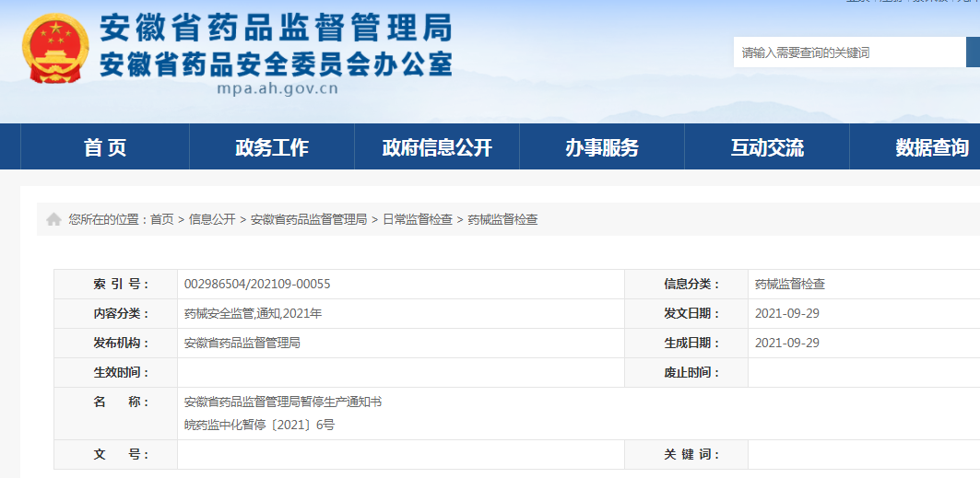980x478 pixels.
Task: Click the 废止时间 label cell
Action: click(686, 372)
